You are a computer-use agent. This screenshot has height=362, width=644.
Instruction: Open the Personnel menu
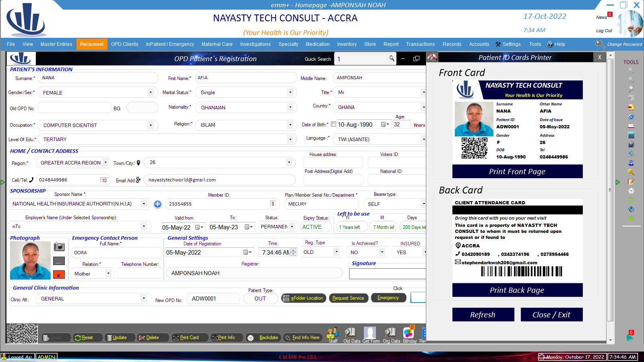tap(92, 44)
